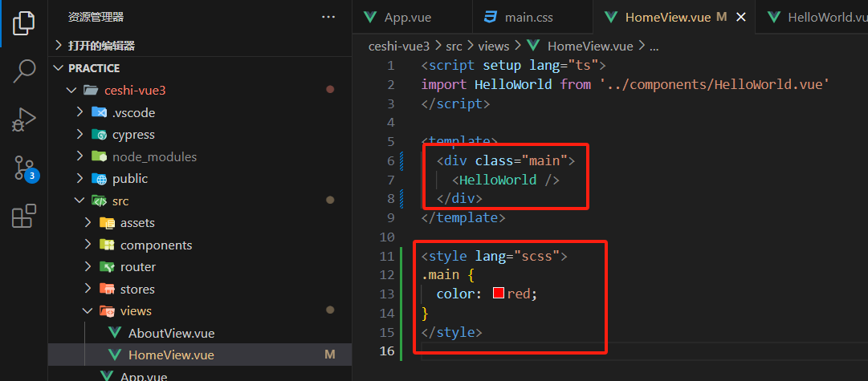
Task: Click line number 16 in the gutter
Action: click(x=387, y=351)
